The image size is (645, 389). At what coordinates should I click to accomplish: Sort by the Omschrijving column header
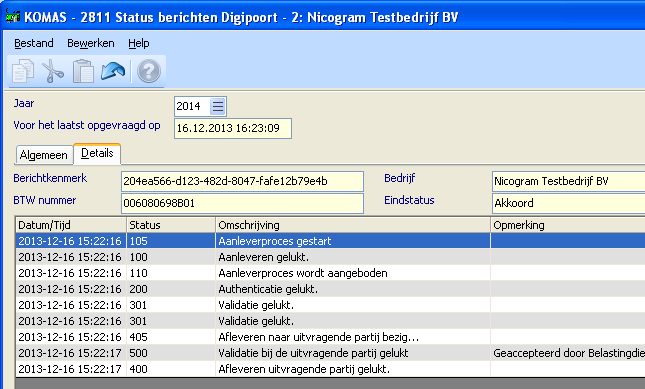(x=353, y=225)
